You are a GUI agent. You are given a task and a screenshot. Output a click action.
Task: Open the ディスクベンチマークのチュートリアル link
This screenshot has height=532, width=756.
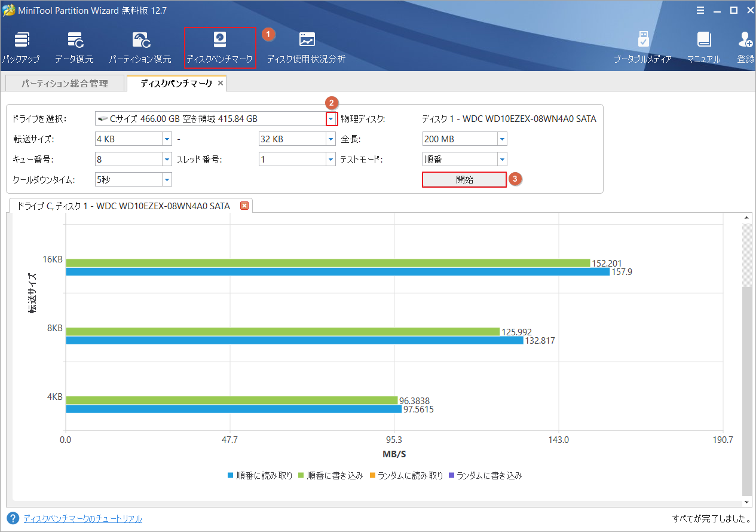click(x=82, y=519)
